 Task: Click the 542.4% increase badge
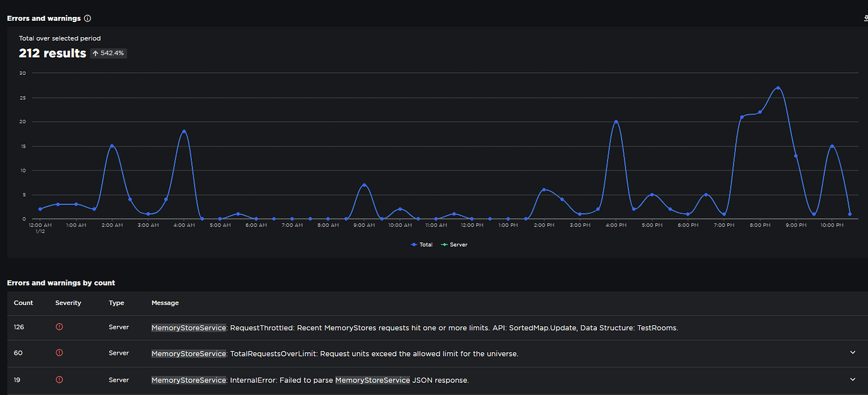click(108, 53)
